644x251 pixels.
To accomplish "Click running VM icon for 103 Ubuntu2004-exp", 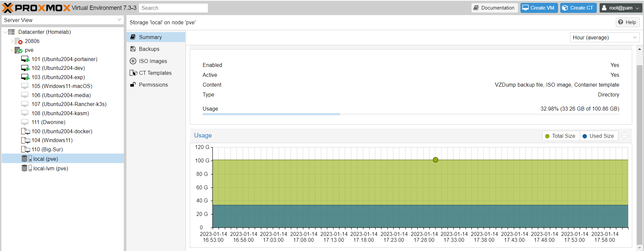I will tap(25, 77).
